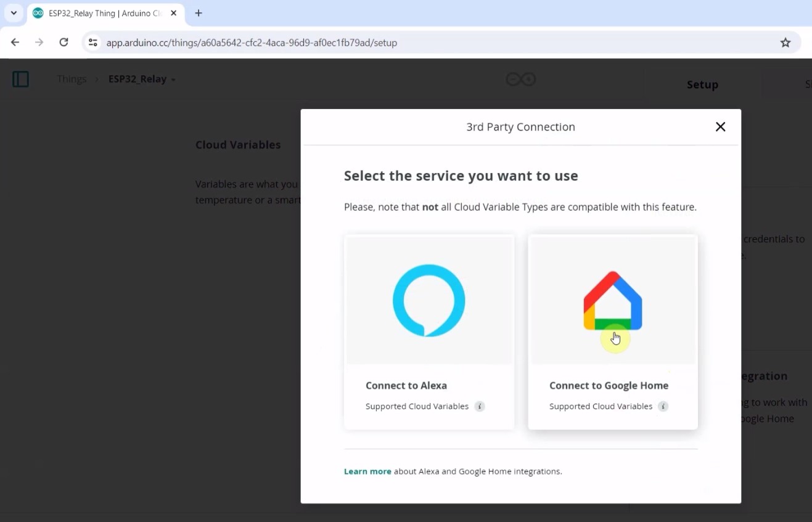
Task: Open the browser tab search dropdown
Action: pyautogui.click(x=14, y=13)
